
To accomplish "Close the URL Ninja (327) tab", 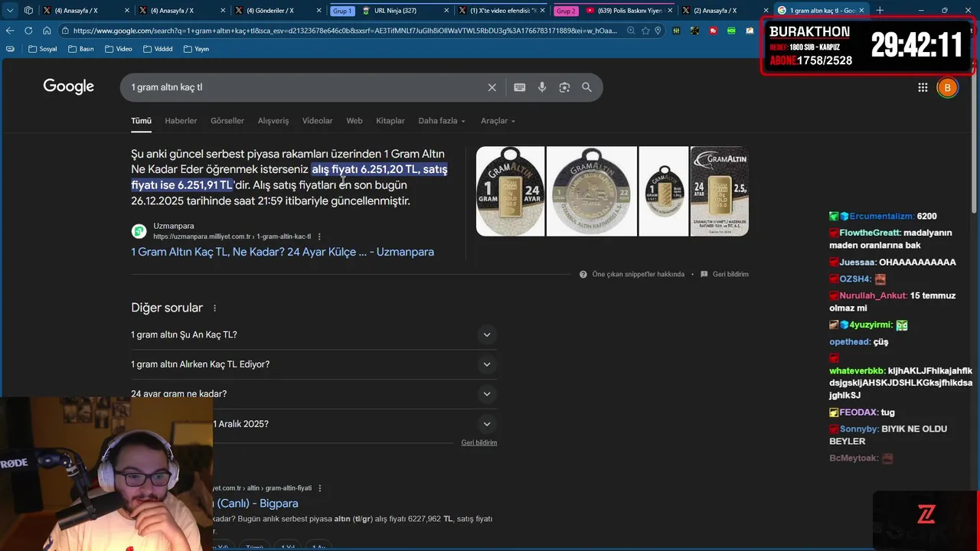I will (446, 11).
